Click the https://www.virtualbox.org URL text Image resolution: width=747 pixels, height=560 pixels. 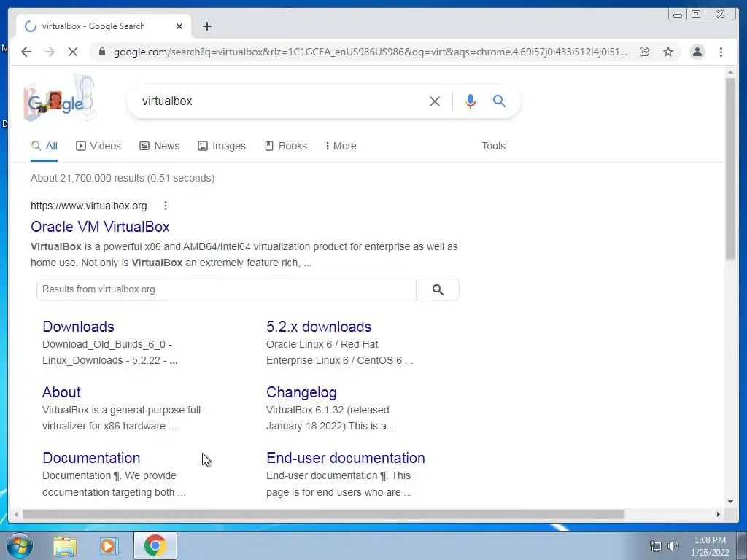point(88,206)
